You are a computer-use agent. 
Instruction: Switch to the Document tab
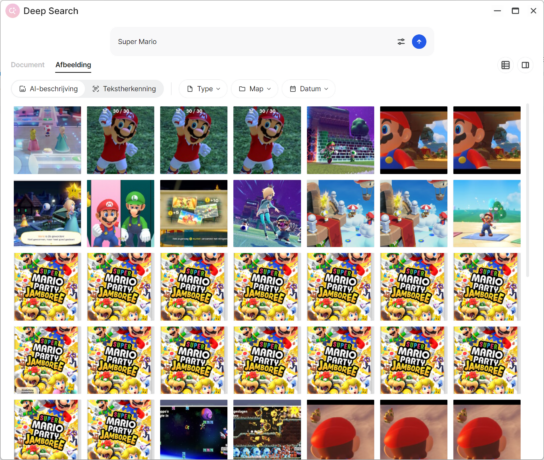click(27, 65)
